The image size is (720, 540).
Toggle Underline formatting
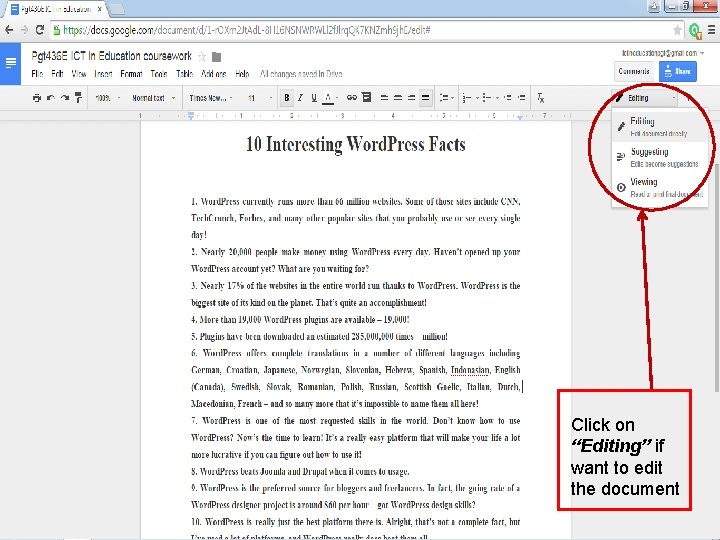coord(314,98)
